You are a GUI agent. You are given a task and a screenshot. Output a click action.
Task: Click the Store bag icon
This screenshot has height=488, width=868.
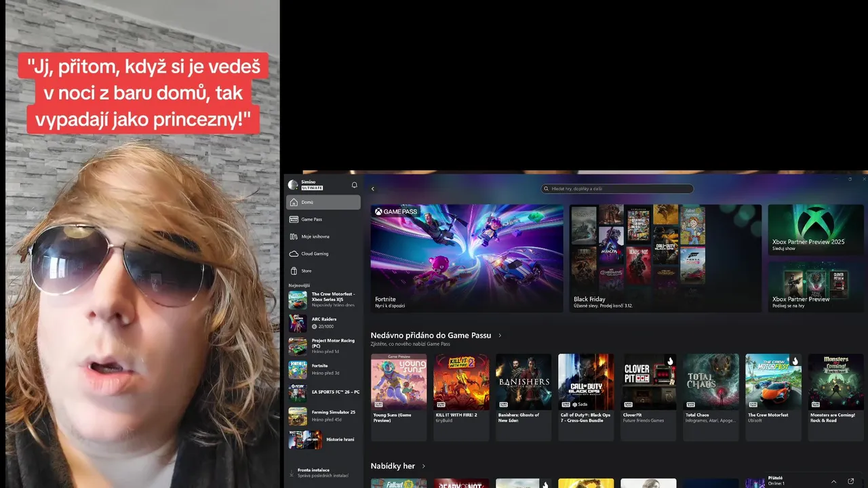pos(294,270)
